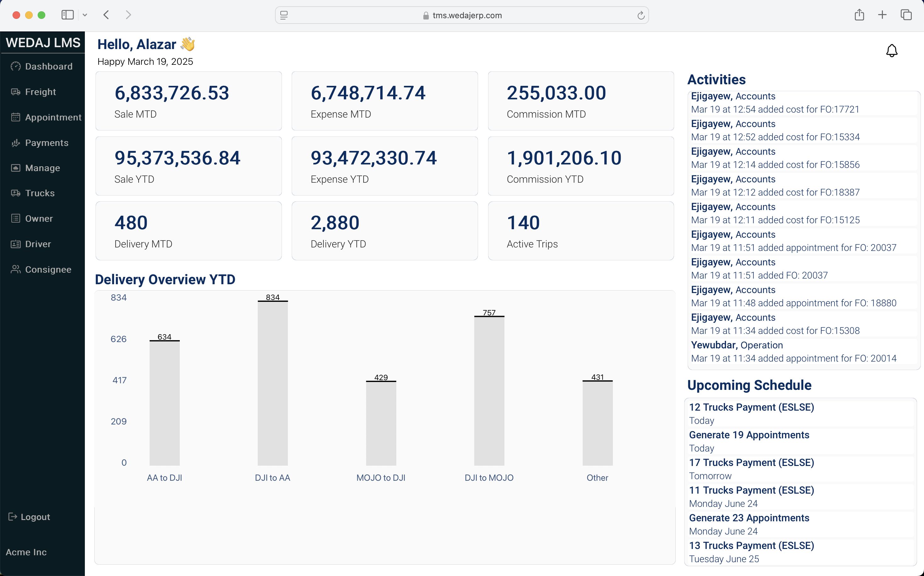Open Generate 19 Appointments schedule item
This screenshot has height=576, width=924.
coord(749,435)
